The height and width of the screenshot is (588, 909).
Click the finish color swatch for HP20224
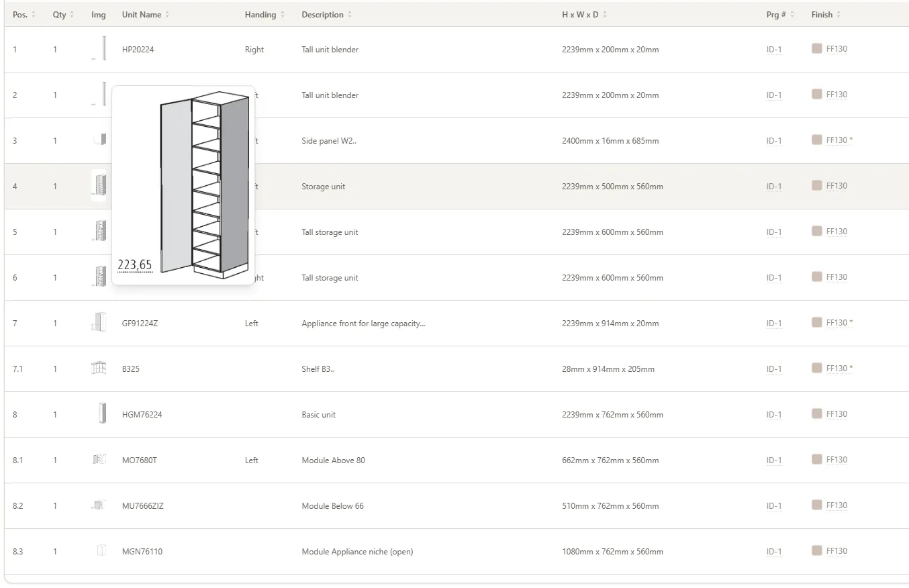coord(817,48)
